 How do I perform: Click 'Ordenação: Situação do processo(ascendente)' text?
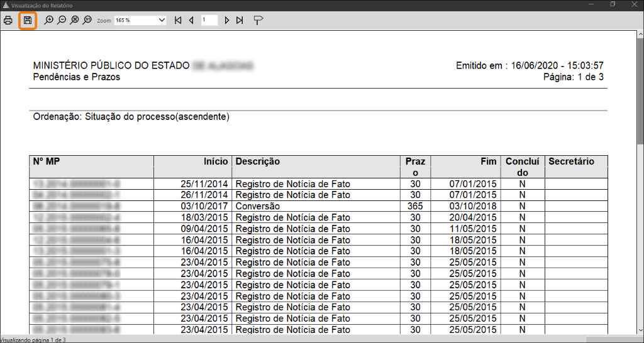[131, 117]
